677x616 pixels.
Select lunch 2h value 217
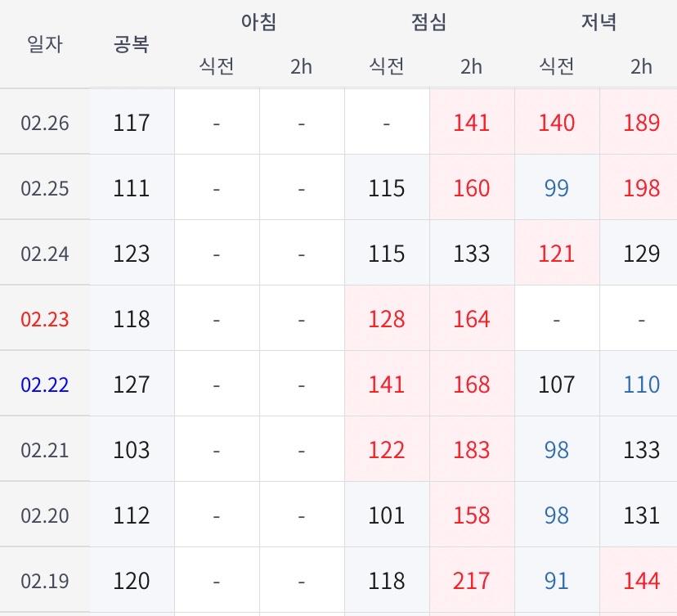click(472, 581)
